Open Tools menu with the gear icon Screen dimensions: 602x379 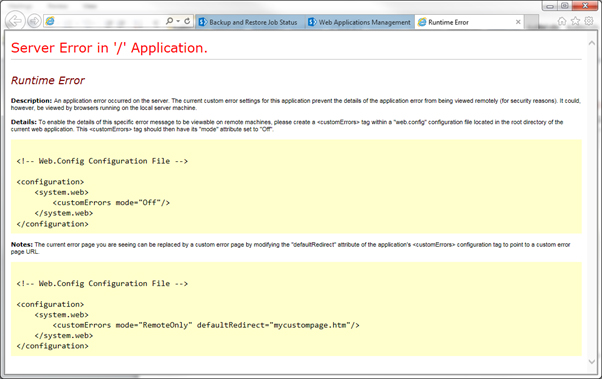589,22
